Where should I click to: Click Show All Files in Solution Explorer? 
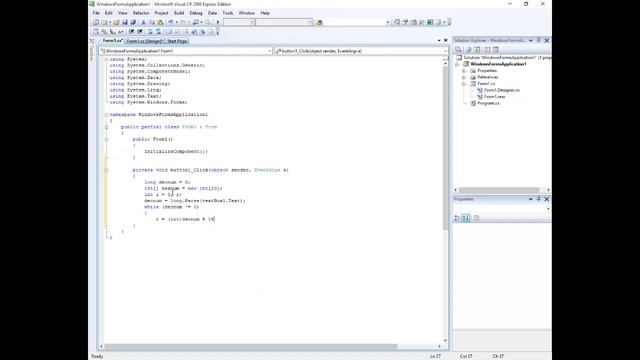[468, 49]
